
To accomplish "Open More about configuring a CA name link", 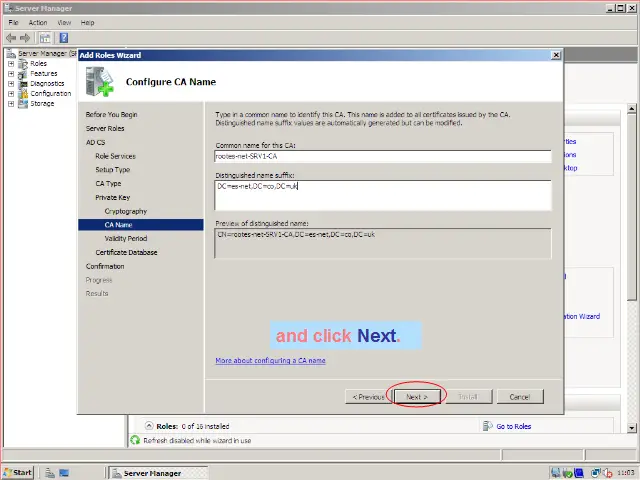I will (270, 360).
